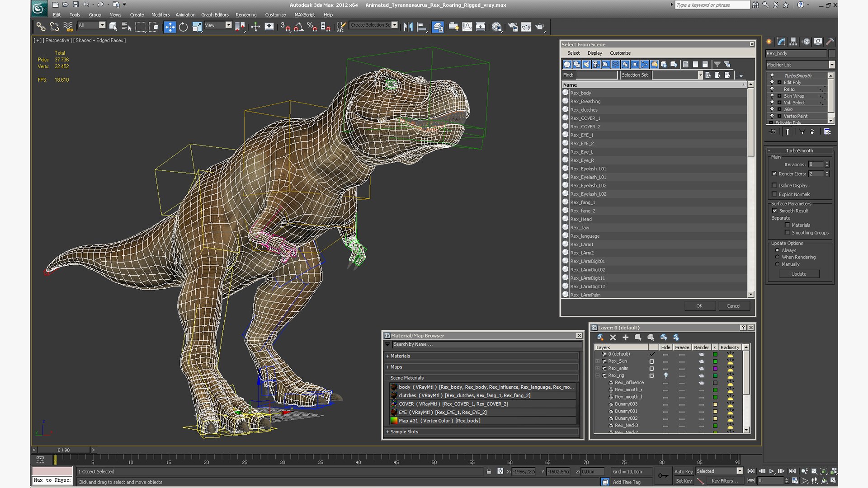Screen dimensions: 868x488
Task: Switch to Hierarchy command panel tab
Action: pos(793,42)
